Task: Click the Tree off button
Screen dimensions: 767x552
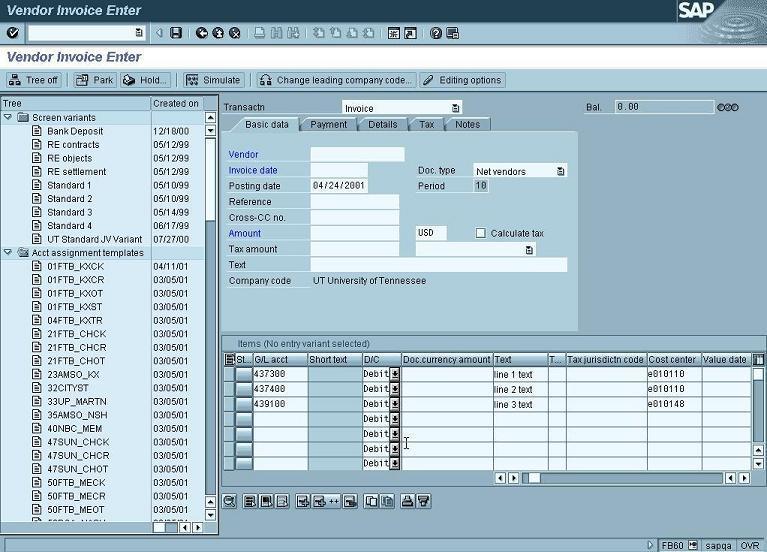Action: tap(33, 80)
